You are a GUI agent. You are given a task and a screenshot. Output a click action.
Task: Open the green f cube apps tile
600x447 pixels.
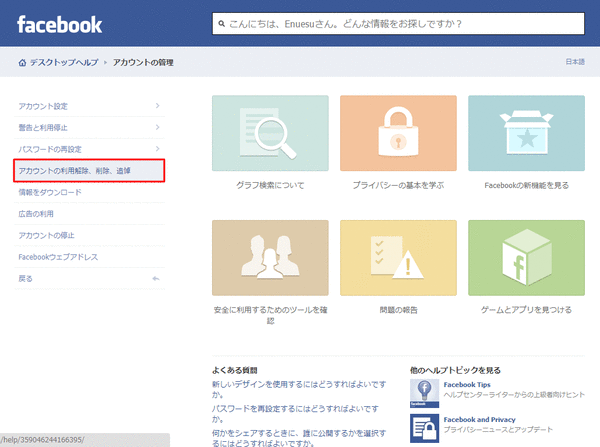(527, 258)
